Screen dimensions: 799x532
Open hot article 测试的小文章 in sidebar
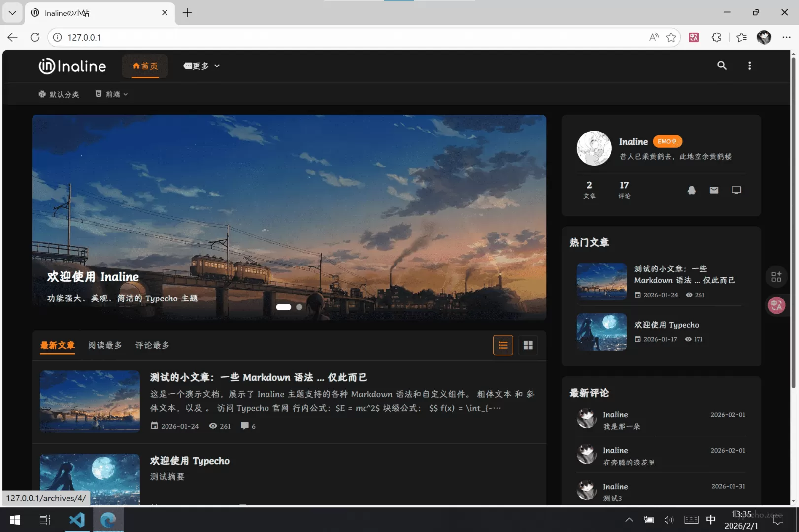684,275
